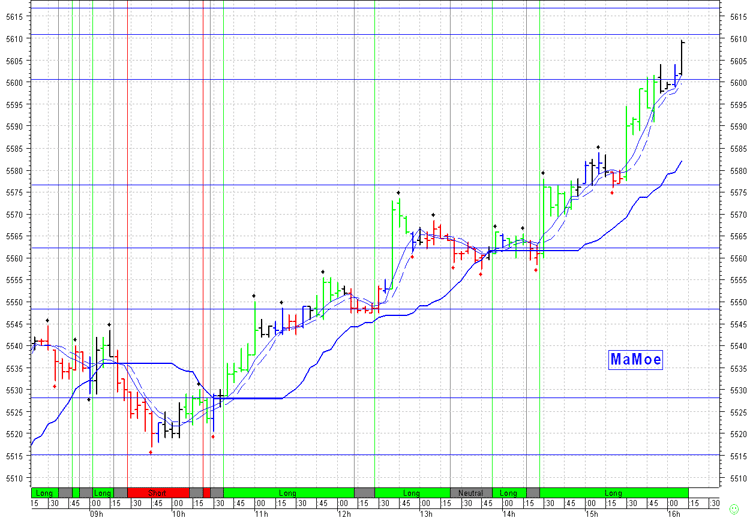
Task: Click the 12h time axis label
Action: [x=344, y=514]
